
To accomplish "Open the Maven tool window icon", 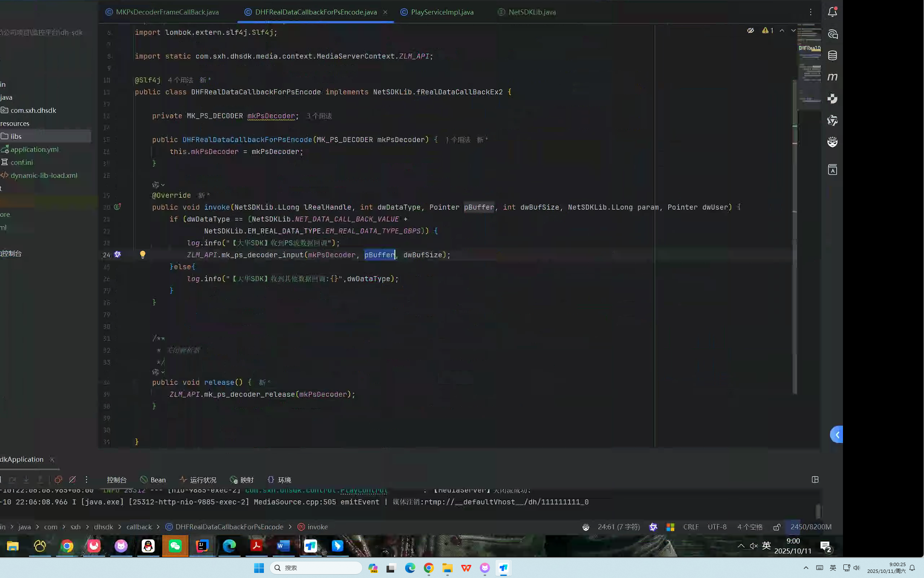I will pyautogui.click(x=832, y=77).
